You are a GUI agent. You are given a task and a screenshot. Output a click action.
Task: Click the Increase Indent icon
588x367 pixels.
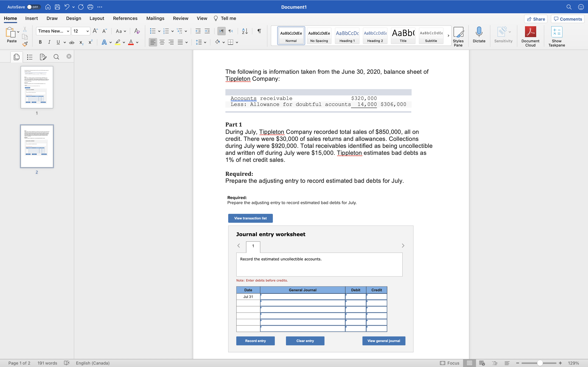tap(207, 31)
